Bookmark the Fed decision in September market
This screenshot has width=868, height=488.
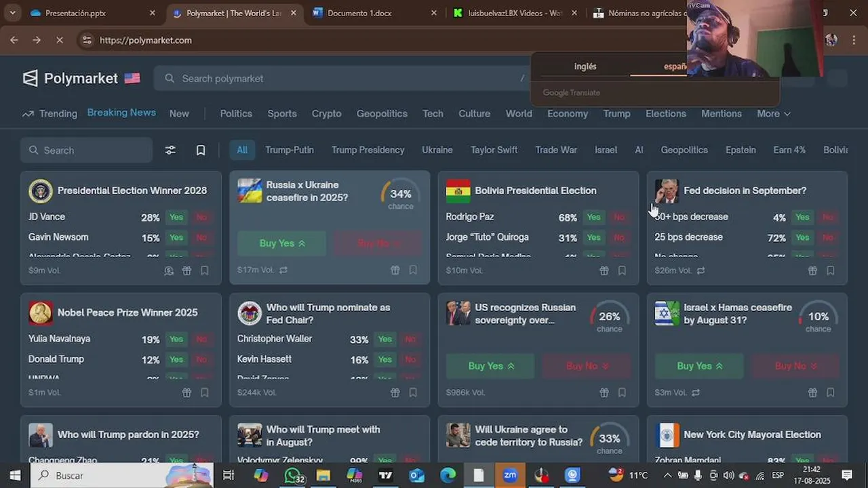[x=831, y=270]
